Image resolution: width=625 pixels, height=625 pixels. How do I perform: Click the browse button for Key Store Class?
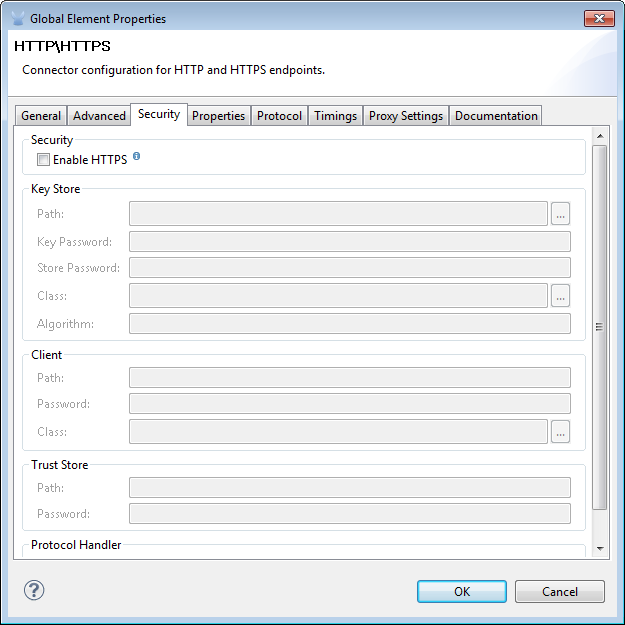click(560, 295)
